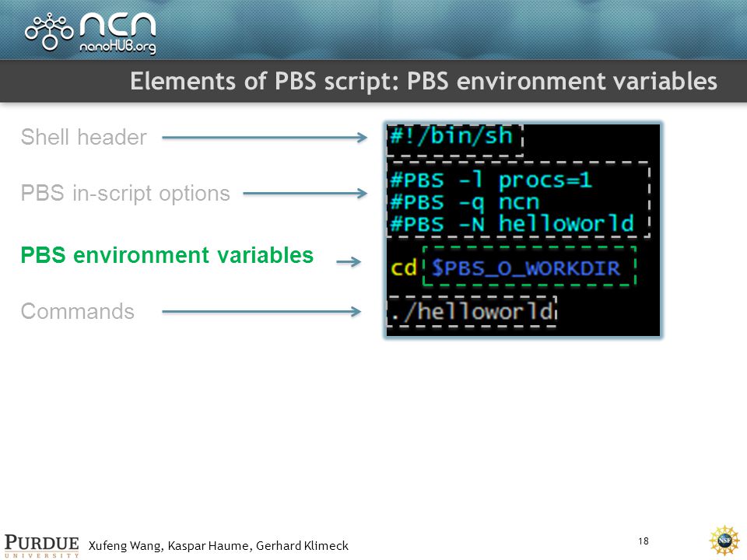Click the nanoHUB.org NCN logo

tap(90, 33)
